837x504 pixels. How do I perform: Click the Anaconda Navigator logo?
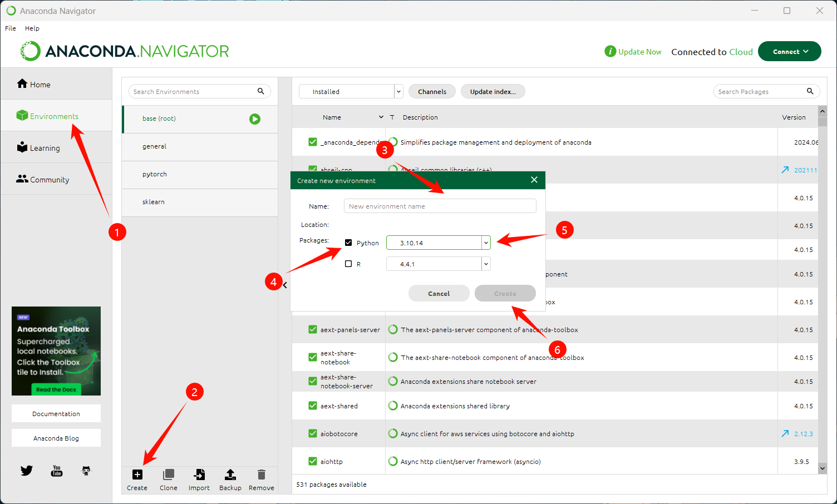125,51
